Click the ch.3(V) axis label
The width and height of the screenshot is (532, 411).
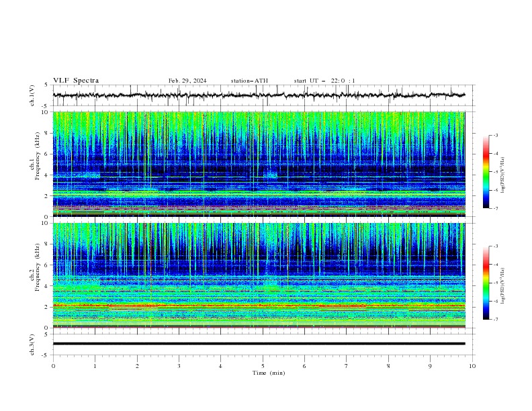click(x=32, y=345)
